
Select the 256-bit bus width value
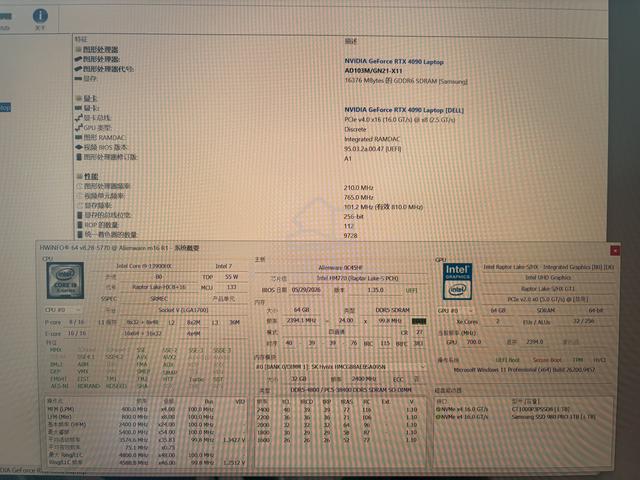click(x=353, y=217)
